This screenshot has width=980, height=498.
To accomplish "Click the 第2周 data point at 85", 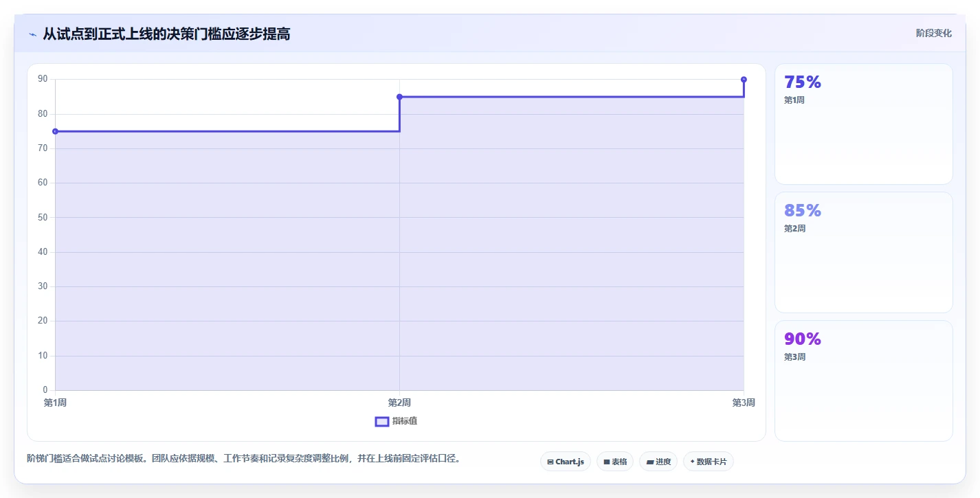I will click(399, 97).
